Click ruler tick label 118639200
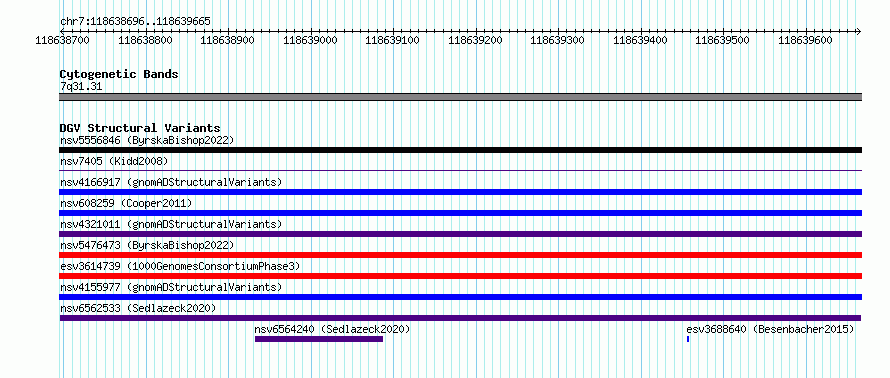The image size is (890, 378). [x=475, y=40]
